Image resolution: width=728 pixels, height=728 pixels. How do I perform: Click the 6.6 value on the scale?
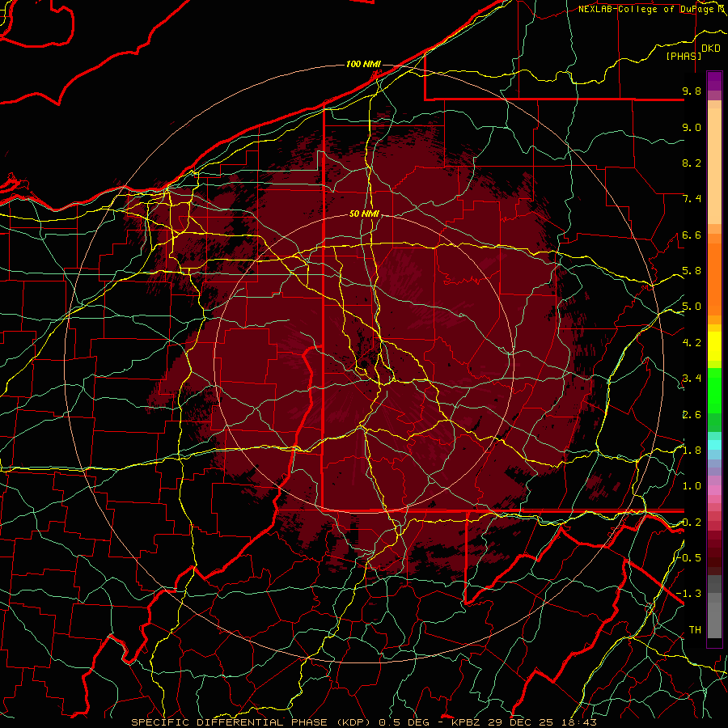pyautogui.click(x=692, y=235)
